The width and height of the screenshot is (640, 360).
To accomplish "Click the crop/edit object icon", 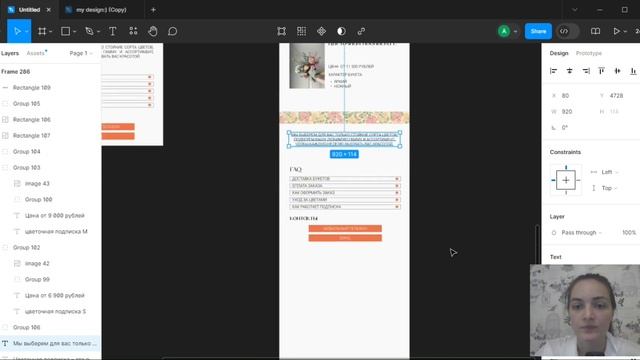I will (x=281, y=31).
